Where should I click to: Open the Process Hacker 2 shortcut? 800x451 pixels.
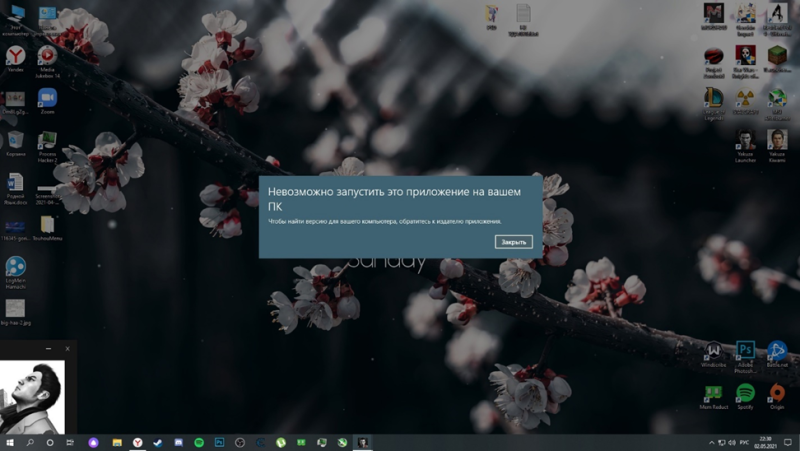(x=47, y=147)
